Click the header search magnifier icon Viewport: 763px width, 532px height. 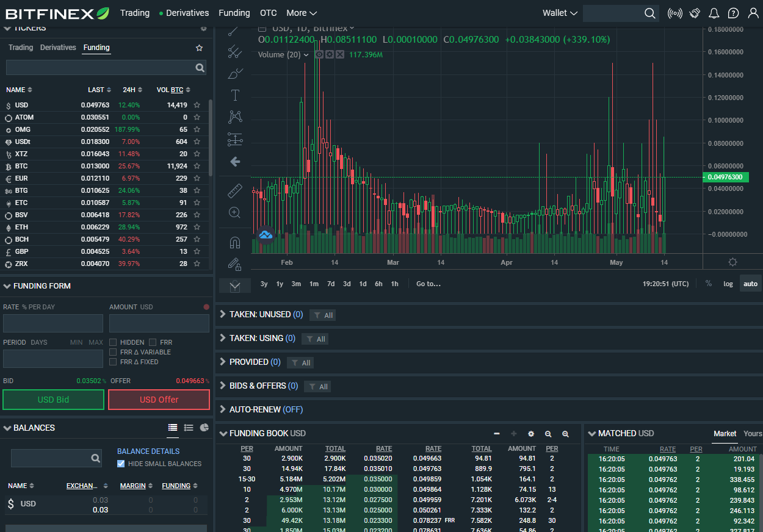point(649,13)
